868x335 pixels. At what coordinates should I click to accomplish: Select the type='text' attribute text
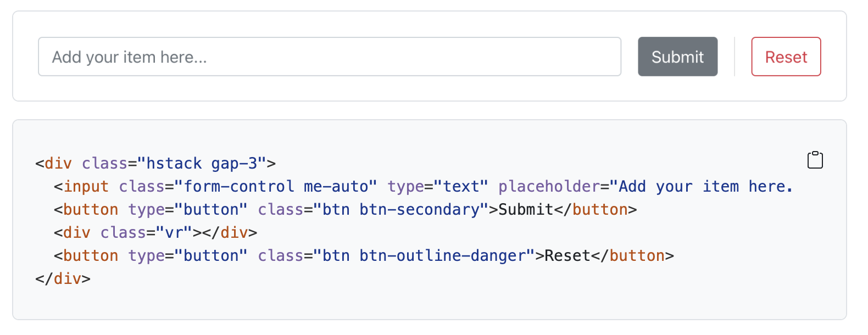[438, 186]
